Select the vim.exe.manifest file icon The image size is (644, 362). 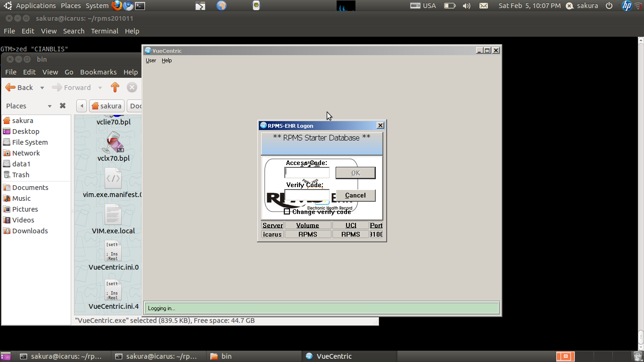[113, 178]
